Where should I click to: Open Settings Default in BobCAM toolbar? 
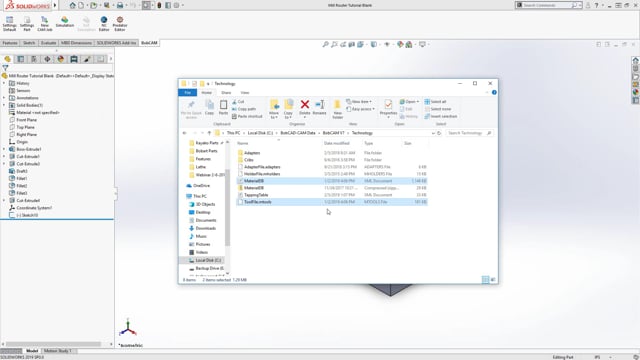[x=9, y=24]
